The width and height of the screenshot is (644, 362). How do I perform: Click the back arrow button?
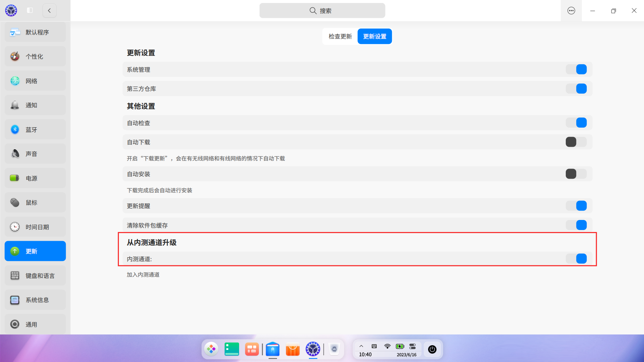coord(49,10)
